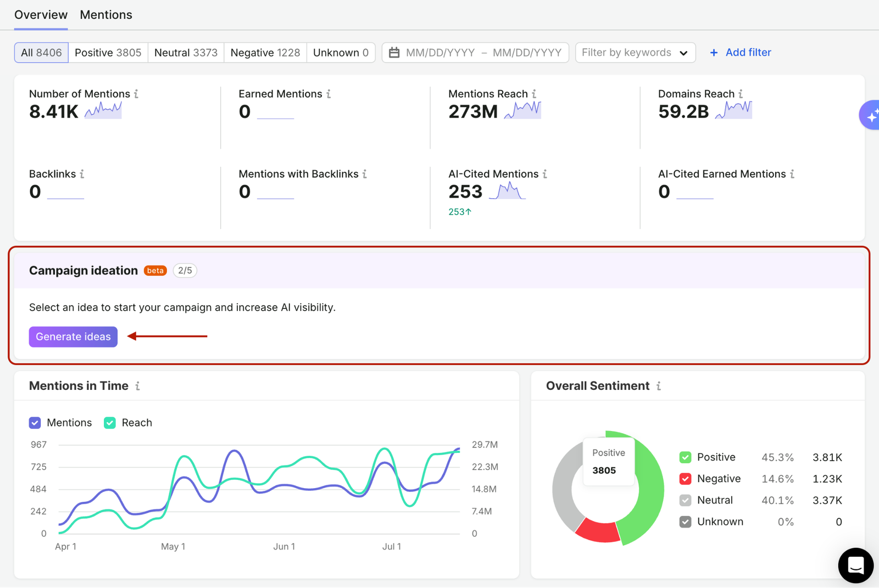Switch to the Mentions tab
This screenshot has height=588, width=879.
coord(106,15)
